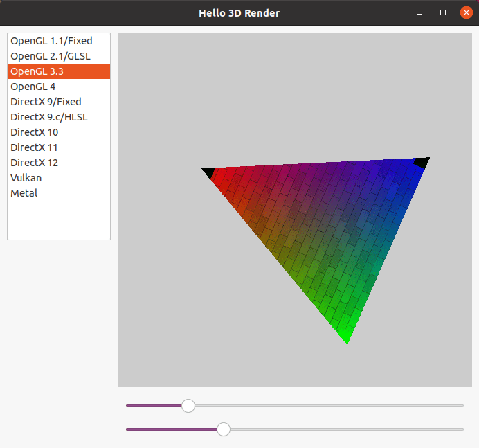
Task: Select DirectX 9/Fixed from the list
Action: (x=46, y=102)
